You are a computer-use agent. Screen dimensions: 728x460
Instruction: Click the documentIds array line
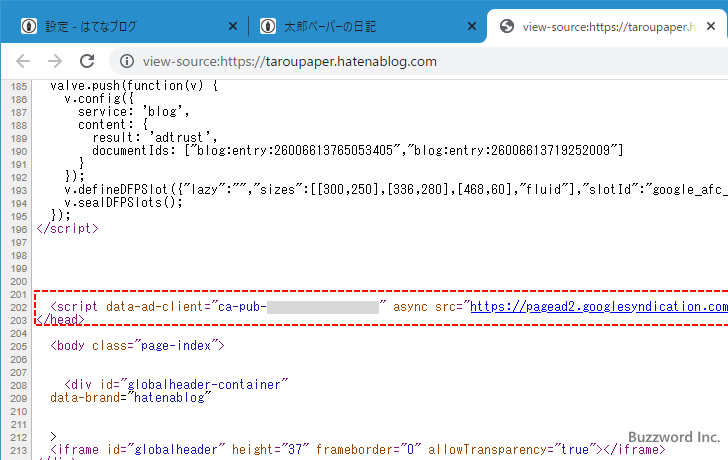[x=358, y=151]
